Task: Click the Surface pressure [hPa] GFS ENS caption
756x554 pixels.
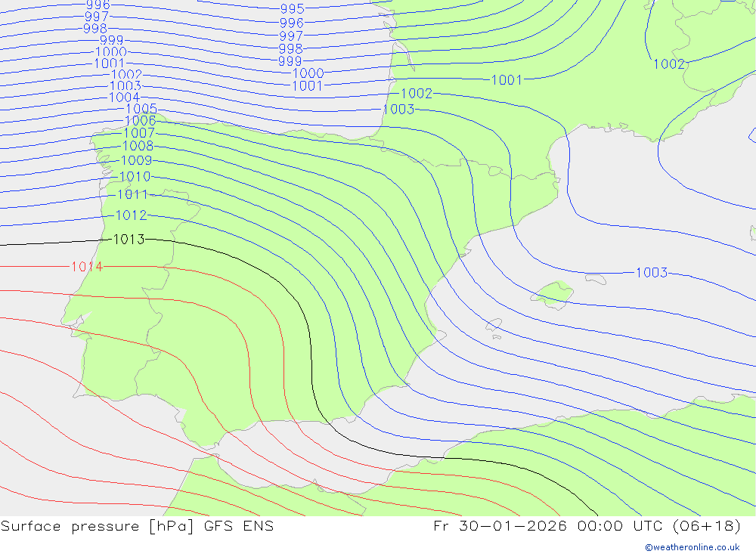Action: [x=138, y=526]
